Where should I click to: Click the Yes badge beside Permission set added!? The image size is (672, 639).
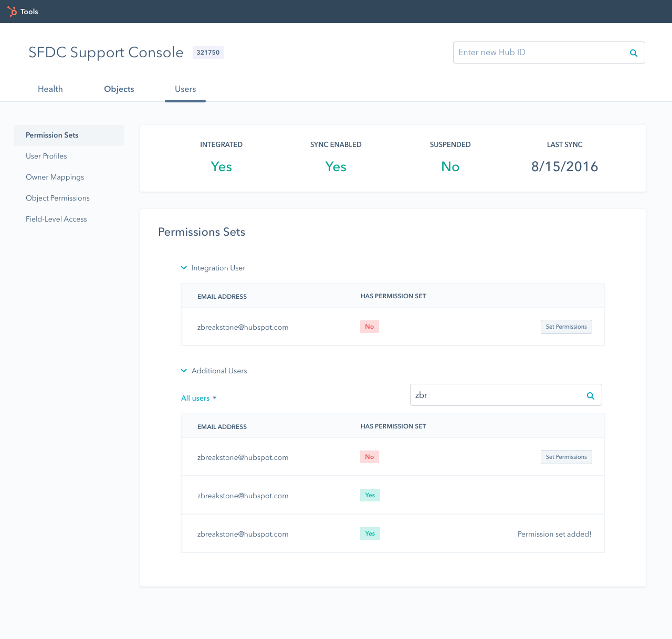(370, 533)
